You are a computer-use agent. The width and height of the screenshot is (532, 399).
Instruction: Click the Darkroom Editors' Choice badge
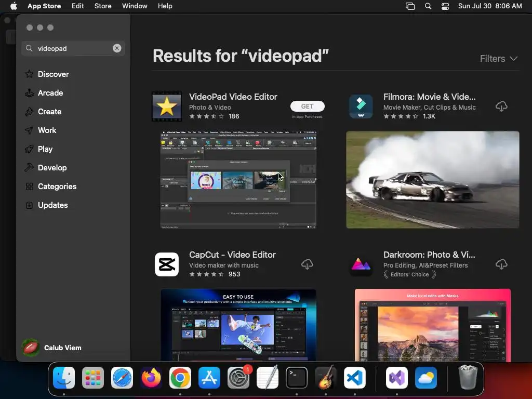pyautogui.click(x=410, y=274)
